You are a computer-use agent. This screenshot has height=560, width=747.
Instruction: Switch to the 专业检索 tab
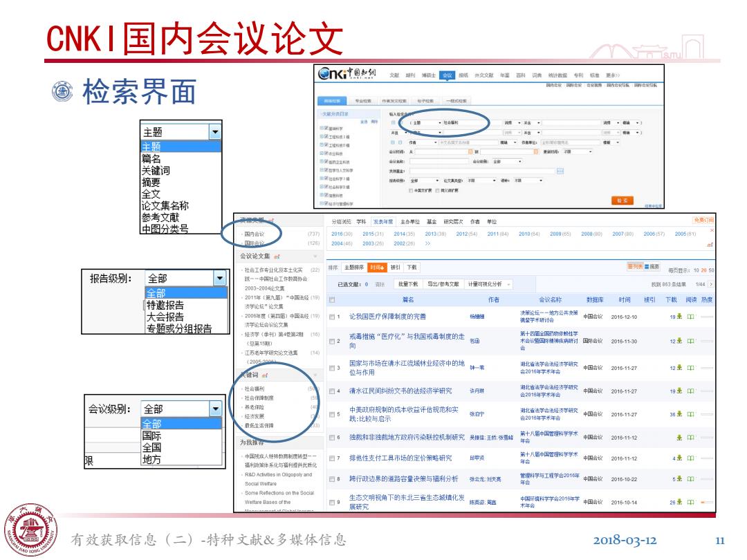(x=363, y=101)
